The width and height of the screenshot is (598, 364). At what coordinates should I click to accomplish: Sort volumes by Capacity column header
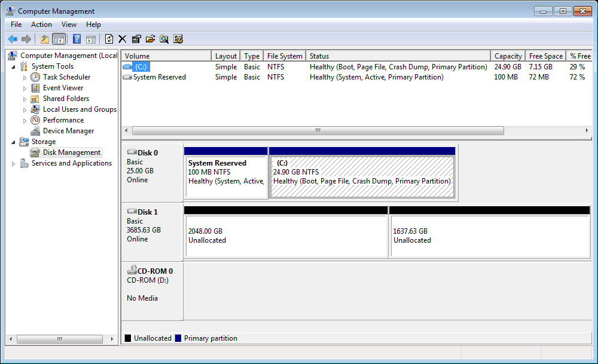point(508,56)
